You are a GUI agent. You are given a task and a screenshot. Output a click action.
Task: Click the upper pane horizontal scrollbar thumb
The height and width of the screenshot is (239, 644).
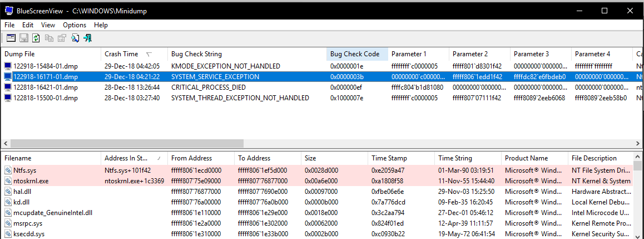pyautogui.click(x=127, y=144)
